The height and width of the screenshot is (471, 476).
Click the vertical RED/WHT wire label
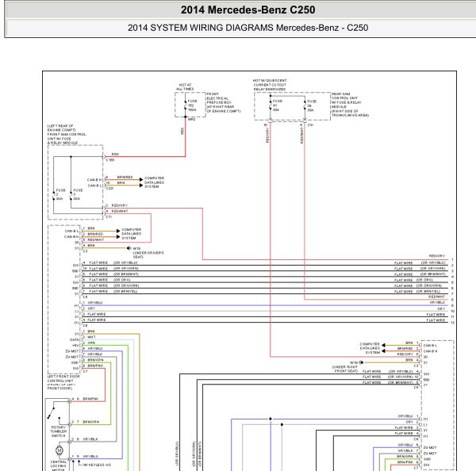[301, 136]
